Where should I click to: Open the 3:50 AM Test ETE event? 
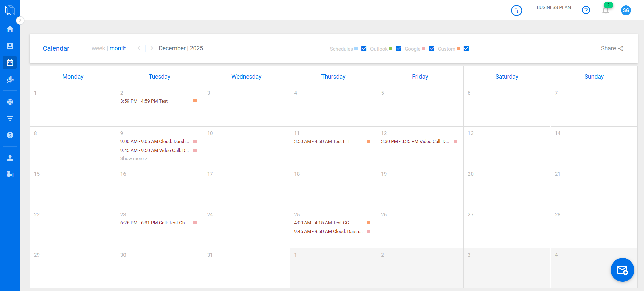point(323,141)
